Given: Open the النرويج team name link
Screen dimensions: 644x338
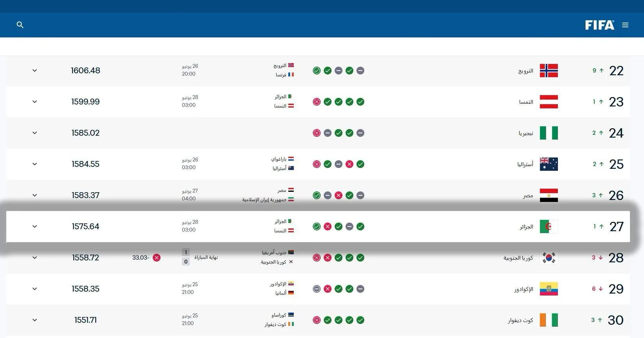Looking at the screenshot, I should (526, 71).
